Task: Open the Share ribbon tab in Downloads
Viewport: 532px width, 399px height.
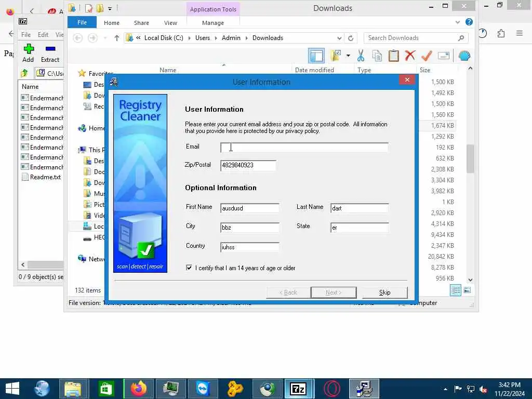Action: [141, 23]
